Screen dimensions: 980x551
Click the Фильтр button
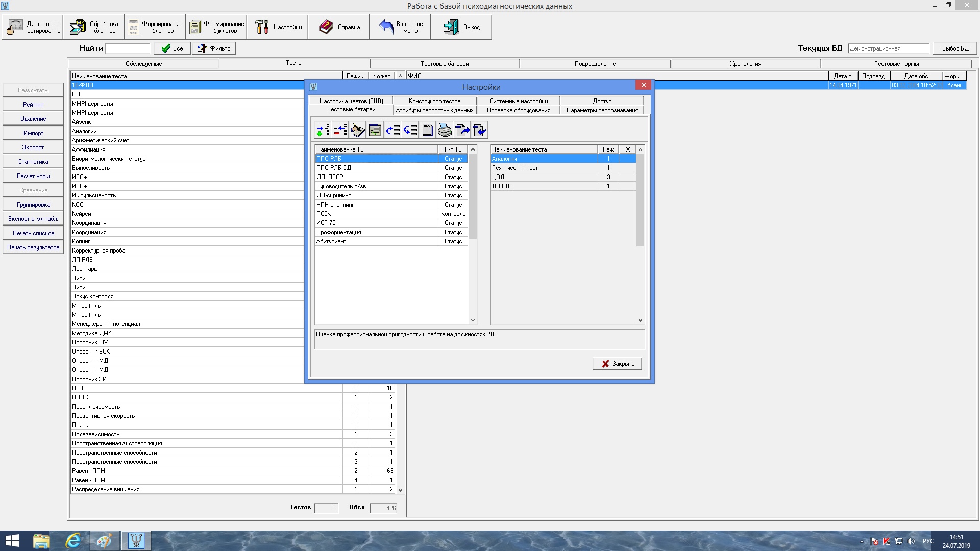coord(214,48)
